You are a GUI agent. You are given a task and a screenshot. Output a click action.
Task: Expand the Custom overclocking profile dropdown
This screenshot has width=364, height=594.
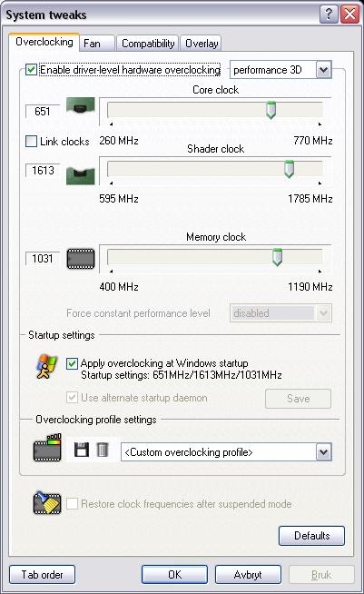(x=227, y=452)
